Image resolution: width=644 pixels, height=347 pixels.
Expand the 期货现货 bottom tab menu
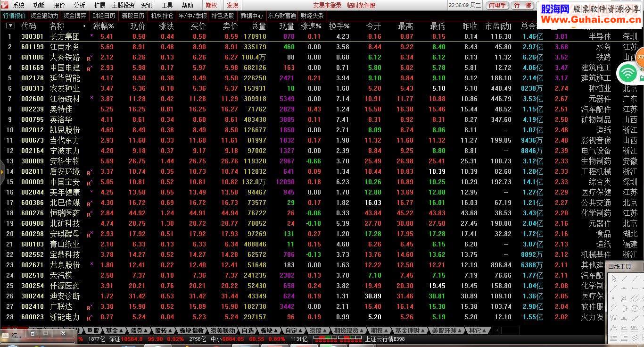click(362, 330)
